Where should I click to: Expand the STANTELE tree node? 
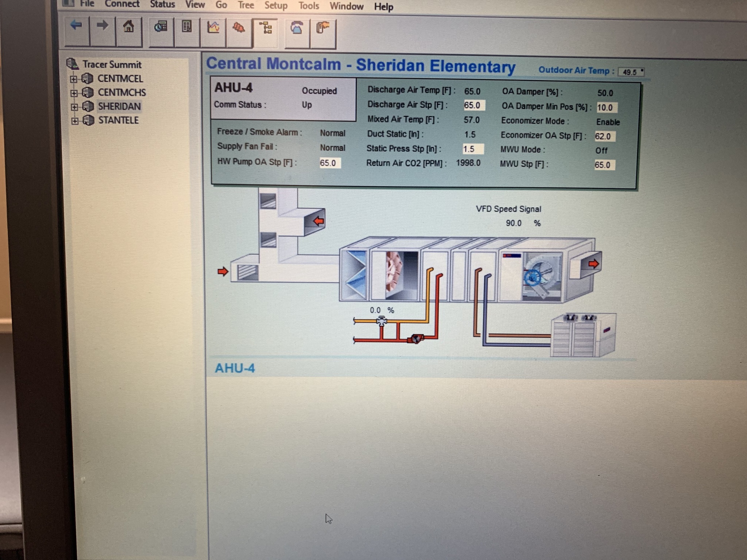(x=75, y=121)
